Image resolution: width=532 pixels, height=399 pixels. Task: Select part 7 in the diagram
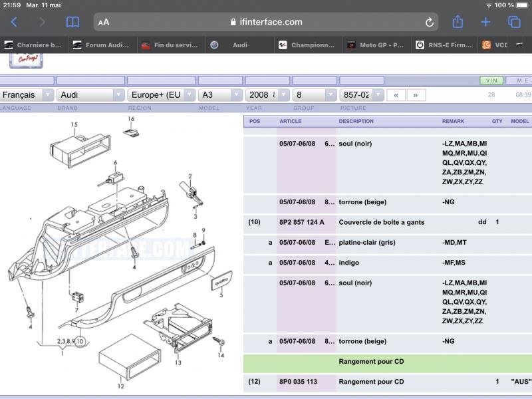pyautogui.click(x=78, y=297)
